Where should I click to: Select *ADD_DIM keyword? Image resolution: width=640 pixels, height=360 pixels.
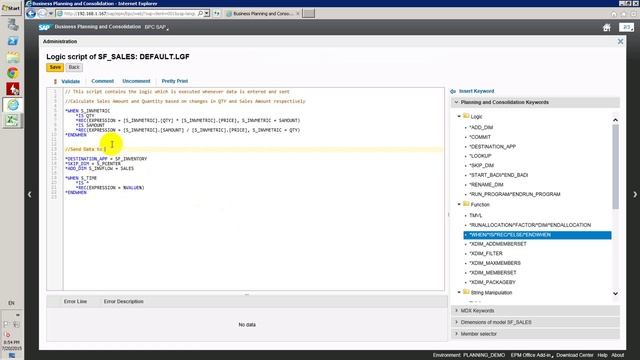point(481,127)
